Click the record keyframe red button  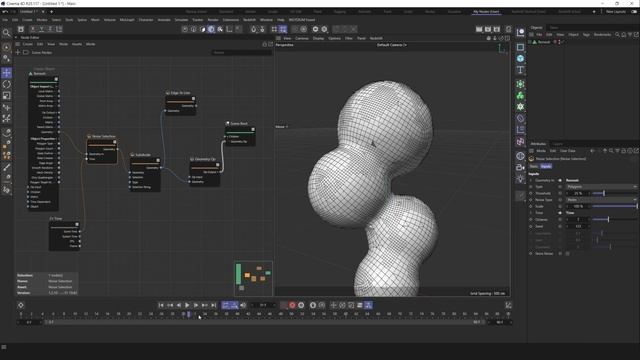pos(292,305)
